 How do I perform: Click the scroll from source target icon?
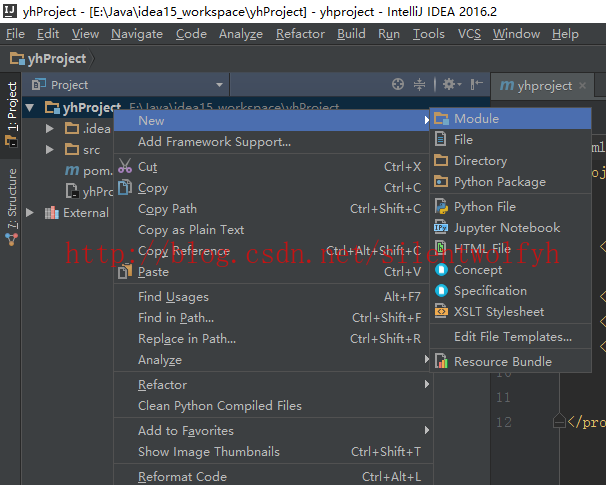point(398,85)
